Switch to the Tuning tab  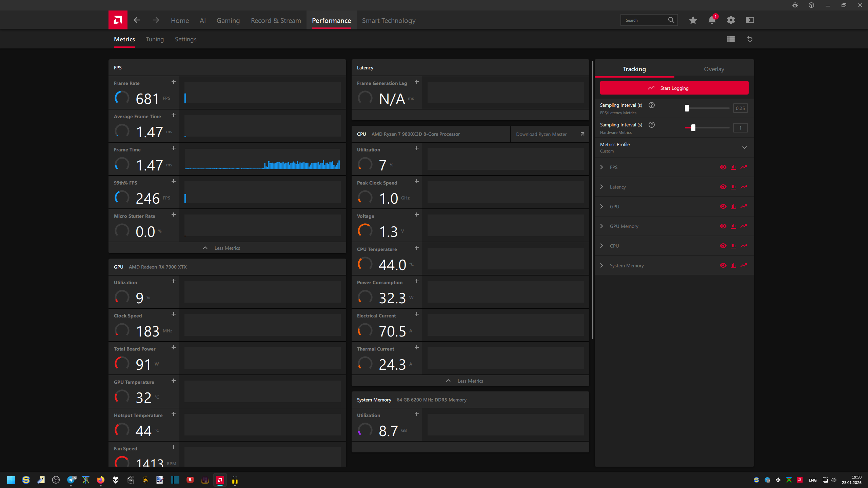(155, 39)
